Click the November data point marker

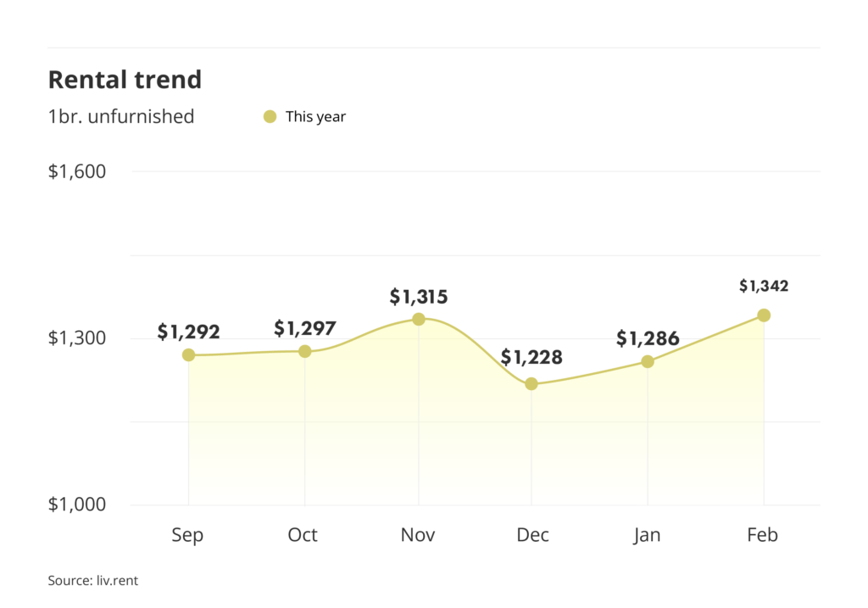[x=419, y=319]
